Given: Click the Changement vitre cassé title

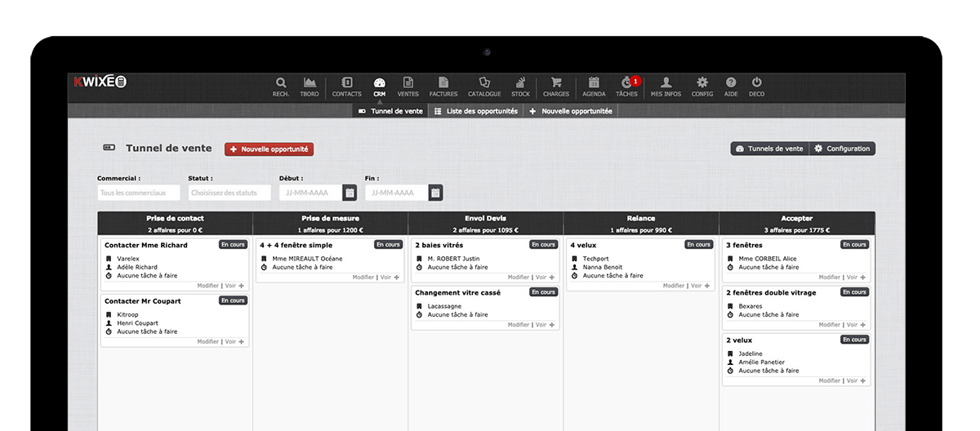Looking at the screenshot, I should pyautogui.click(x=458, y=292).
